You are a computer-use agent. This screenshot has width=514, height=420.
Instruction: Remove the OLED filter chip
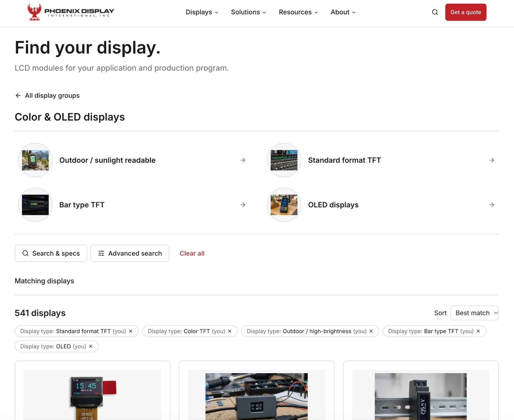pos(91,346)
